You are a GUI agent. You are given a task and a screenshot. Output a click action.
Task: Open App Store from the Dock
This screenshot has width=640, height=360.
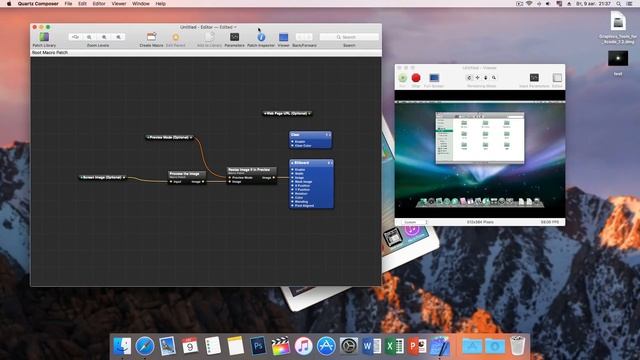pos(326,346)
